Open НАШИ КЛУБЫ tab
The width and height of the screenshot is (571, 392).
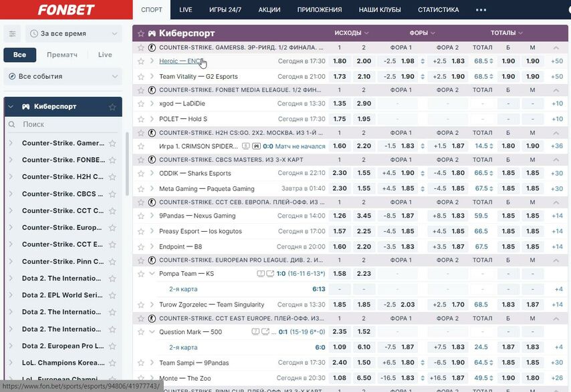(380, 10)
